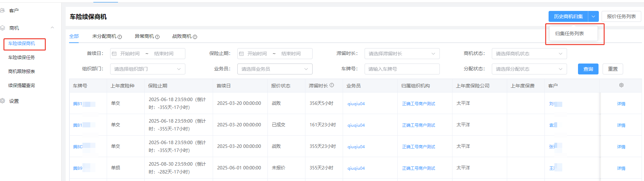Screen dimensions: 644x181
Task: Click 设置 in the sidebar
Action: 14,101
